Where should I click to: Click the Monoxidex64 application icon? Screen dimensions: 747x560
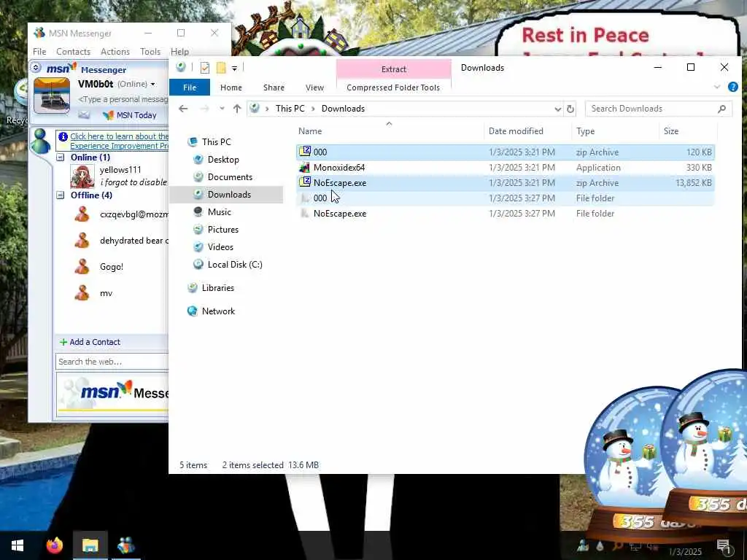[304, 167]
